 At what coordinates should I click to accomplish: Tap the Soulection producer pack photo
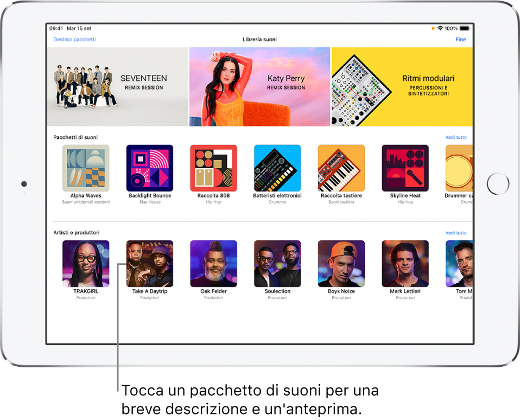click(x=277, y=264)
